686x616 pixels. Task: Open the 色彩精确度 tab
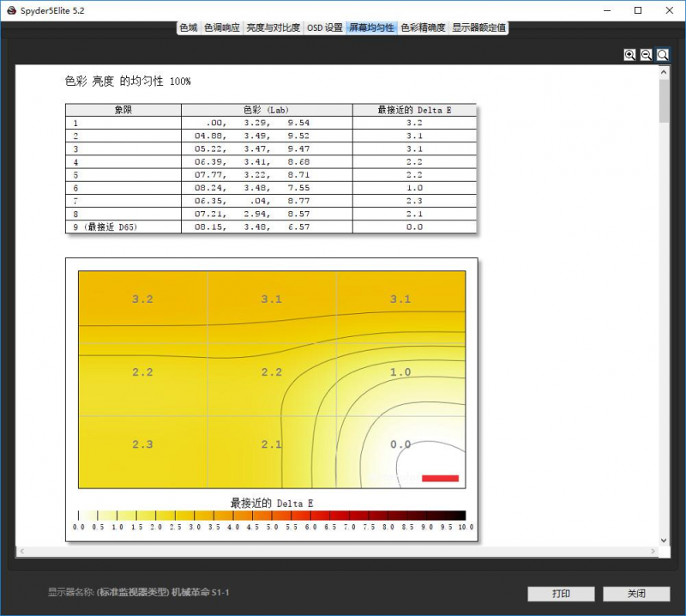click(x=423, y=27)
